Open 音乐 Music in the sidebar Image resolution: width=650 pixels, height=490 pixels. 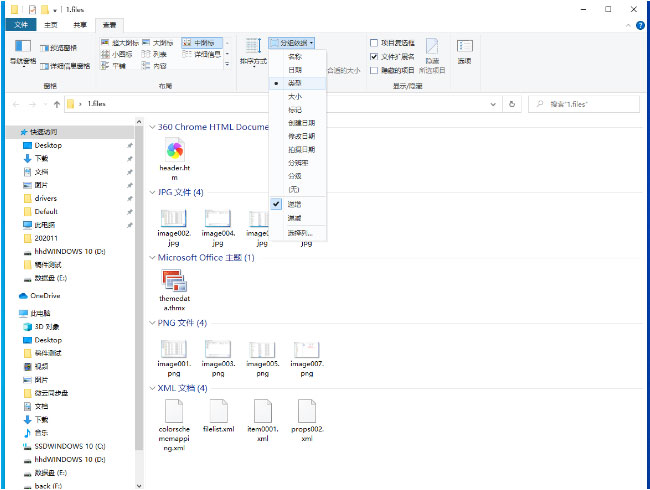click(36, 433)
